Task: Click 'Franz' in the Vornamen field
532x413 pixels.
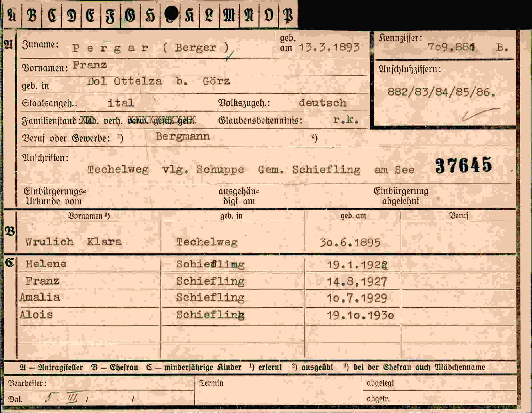Action: point(90,65)
